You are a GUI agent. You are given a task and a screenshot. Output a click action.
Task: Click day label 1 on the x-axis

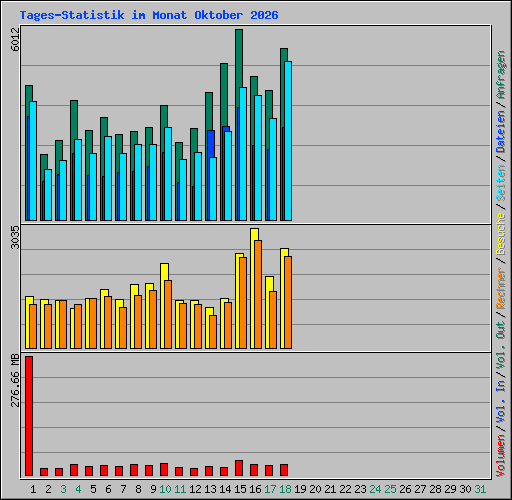(33, 489)
